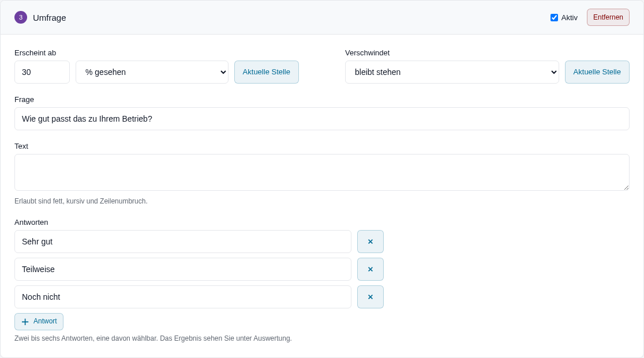This screenshot has height=358, width=644.
Task: Click the Entfernen button
Action: pos(608,17)
